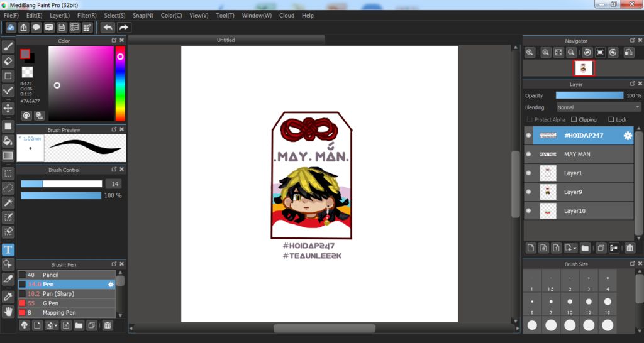This screenshot has height=343, width=644.
Task: Select the Pen (Sharp) brush
Action: point(67,294)
